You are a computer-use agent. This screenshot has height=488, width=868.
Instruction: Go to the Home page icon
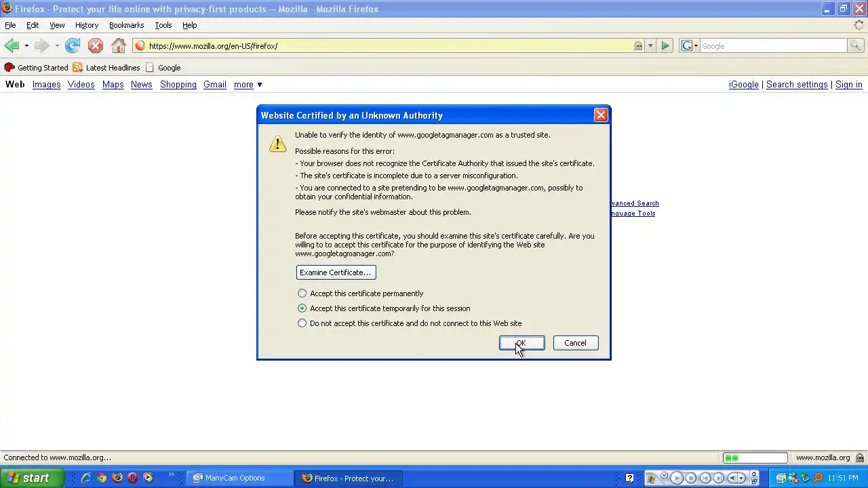coord(119,45)
